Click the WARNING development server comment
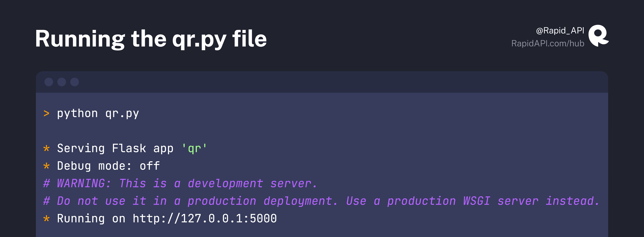Screen dimensions: 644x237 180,184
